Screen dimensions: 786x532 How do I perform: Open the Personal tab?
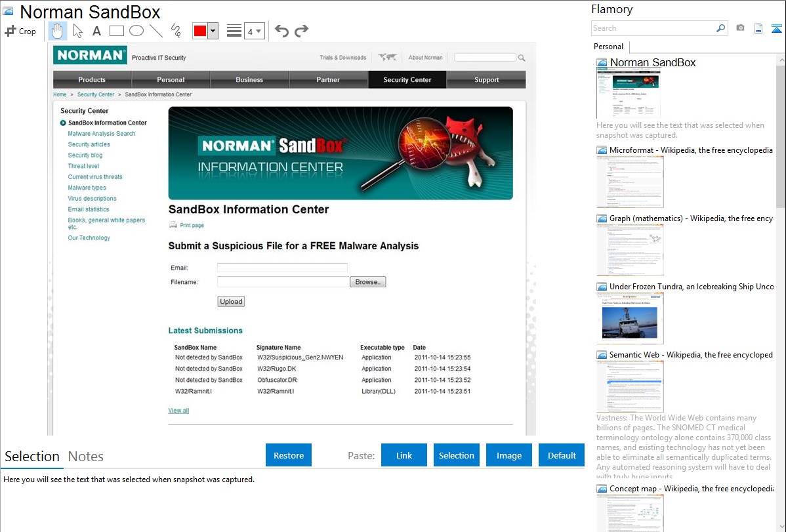point(609,47)
